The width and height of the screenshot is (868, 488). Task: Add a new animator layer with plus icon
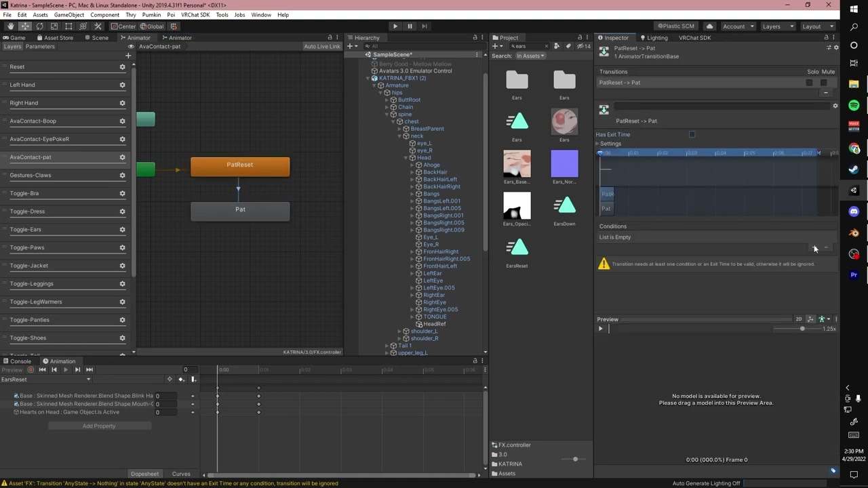128,56
